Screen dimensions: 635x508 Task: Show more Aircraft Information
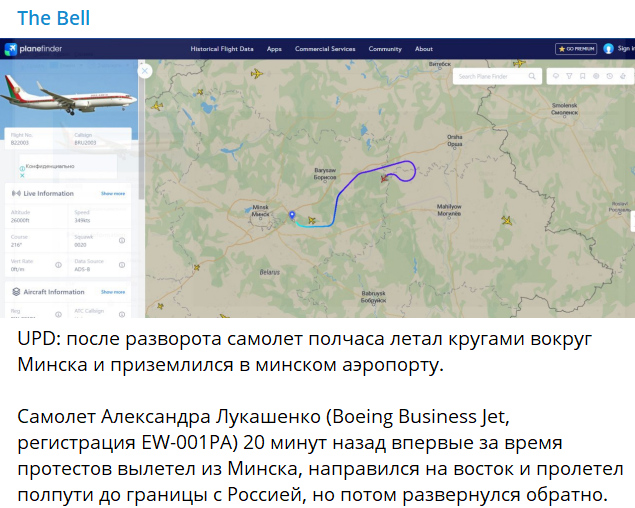(x=113, y=292)
